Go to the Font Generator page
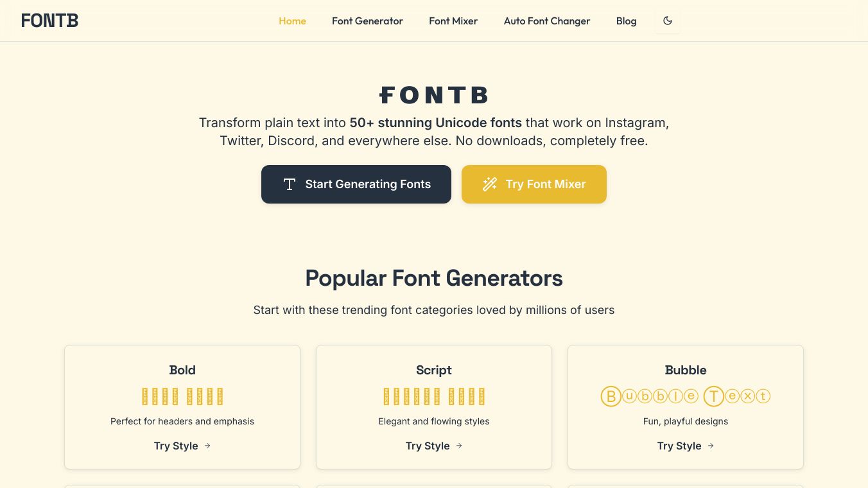 coord(367,21)
